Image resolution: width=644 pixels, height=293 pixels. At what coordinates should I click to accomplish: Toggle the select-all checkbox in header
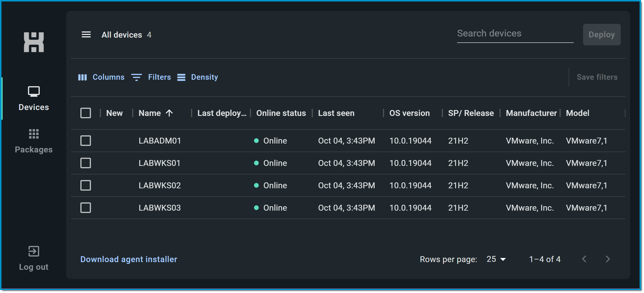86,113
